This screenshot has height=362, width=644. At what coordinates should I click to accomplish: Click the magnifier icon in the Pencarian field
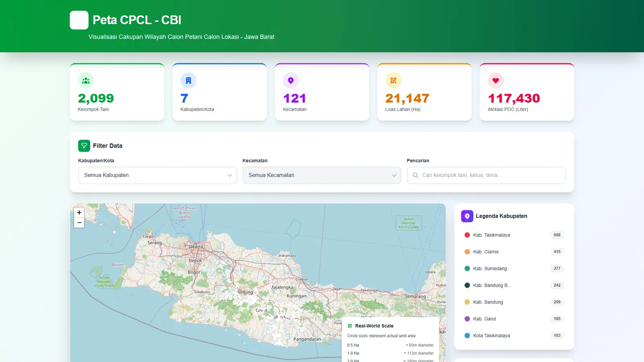415,175
